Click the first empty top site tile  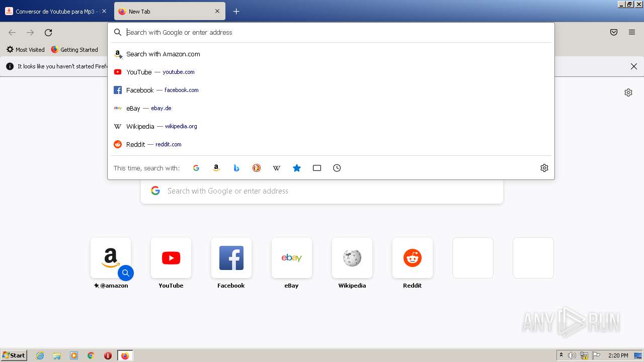(473, 258)
